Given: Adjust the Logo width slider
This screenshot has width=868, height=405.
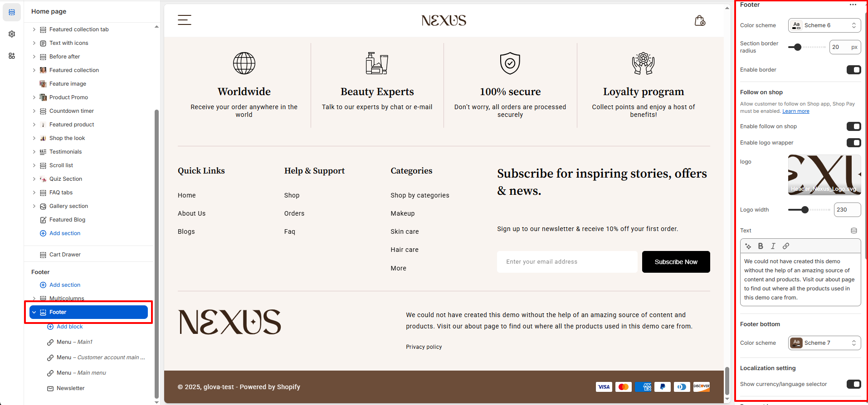Looking at the screenshot, I should tap(805, 210).
